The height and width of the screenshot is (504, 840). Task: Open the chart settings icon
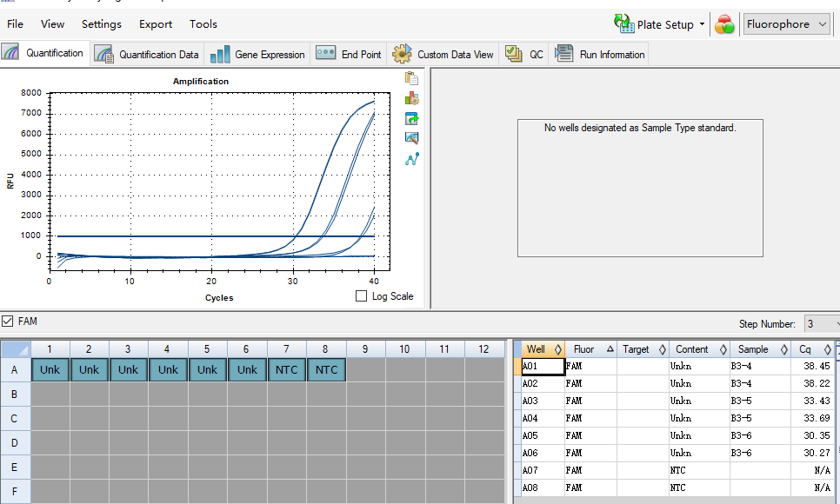(411, 98)
